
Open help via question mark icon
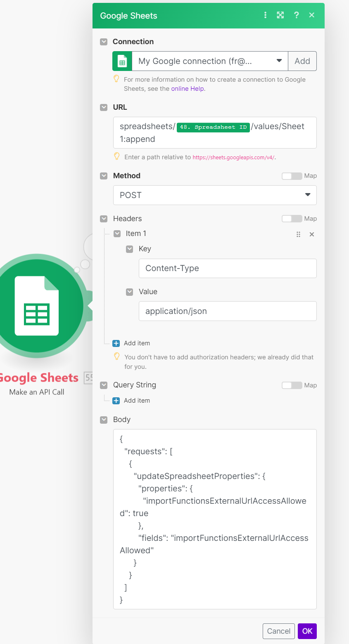pos(296,15)
